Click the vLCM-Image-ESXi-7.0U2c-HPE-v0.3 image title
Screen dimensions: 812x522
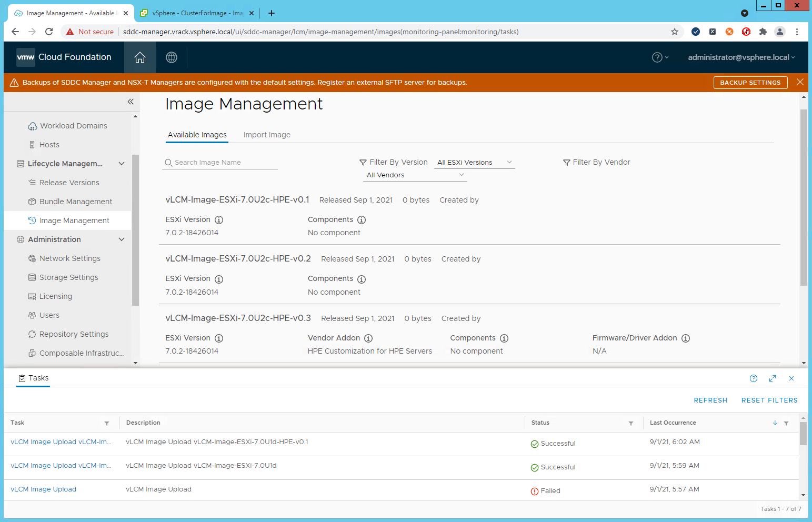click(x=238, y=318)
